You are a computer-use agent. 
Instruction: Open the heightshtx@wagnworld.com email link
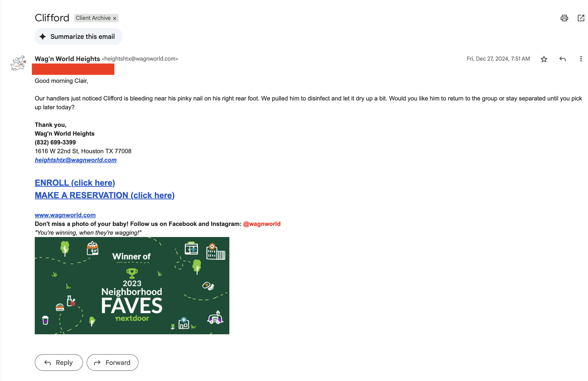[x=75, y=160]
